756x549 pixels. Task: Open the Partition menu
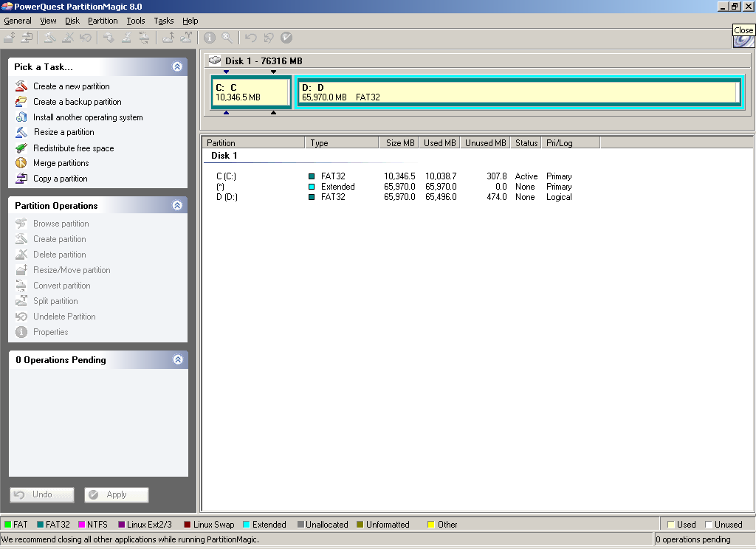(103, 21)
